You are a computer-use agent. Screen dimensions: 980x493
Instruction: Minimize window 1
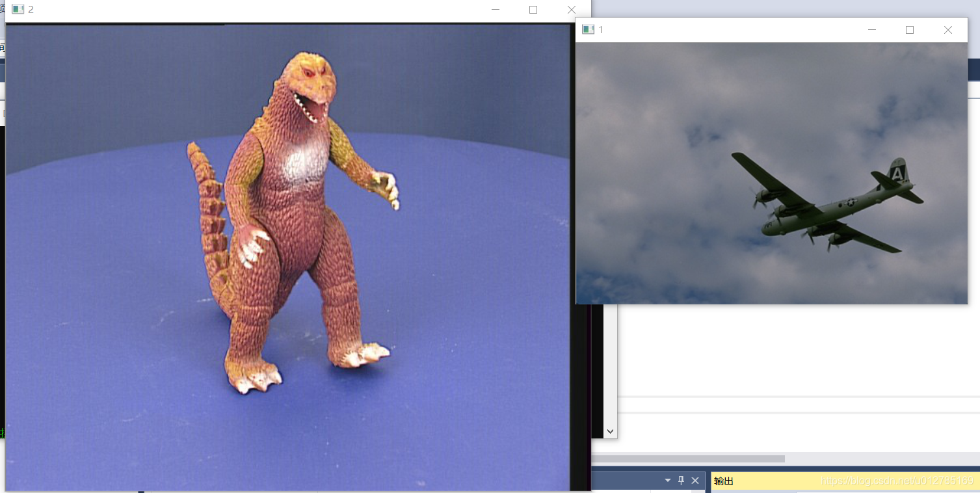pyautogui.click(x=872, y=30)
